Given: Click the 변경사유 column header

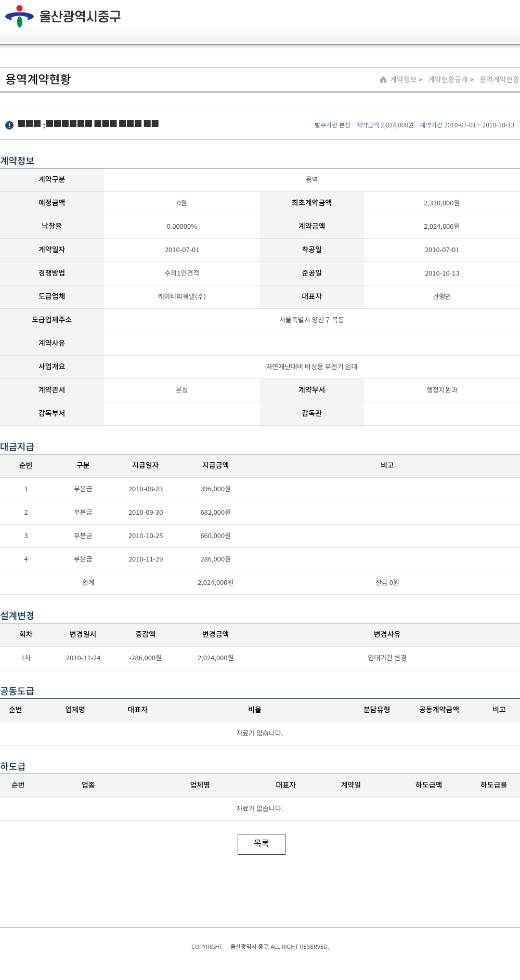Looking at the screenshot, I should pos(387,634).
